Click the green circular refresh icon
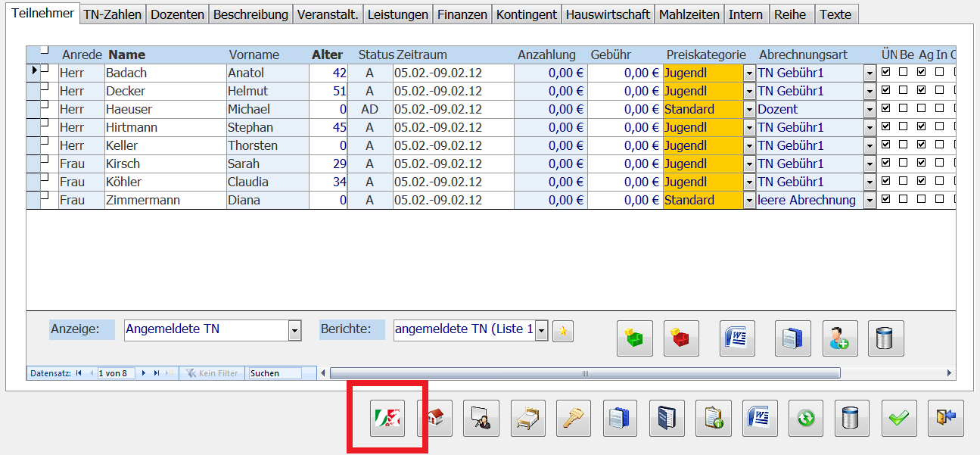The height and width of the screenshot is (455, 980). point(805,418)
